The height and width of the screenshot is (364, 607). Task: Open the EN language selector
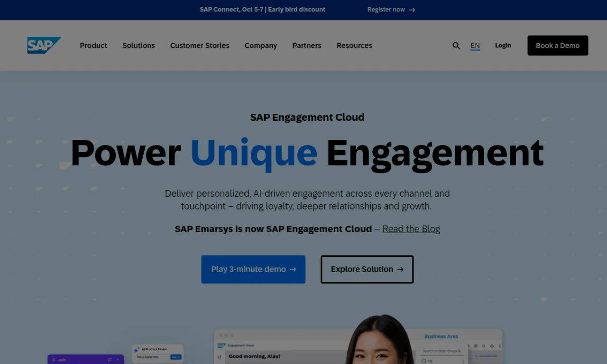[x=475, y=45]
